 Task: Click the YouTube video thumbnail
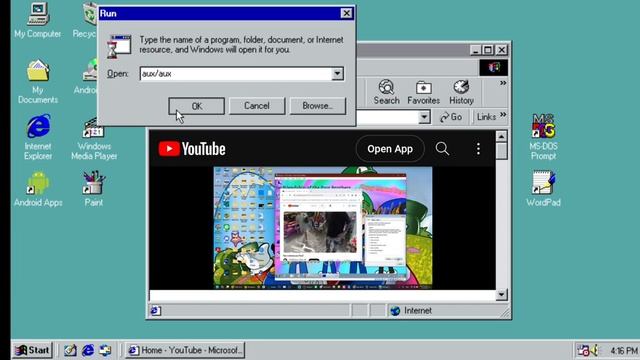pos(322,228)
